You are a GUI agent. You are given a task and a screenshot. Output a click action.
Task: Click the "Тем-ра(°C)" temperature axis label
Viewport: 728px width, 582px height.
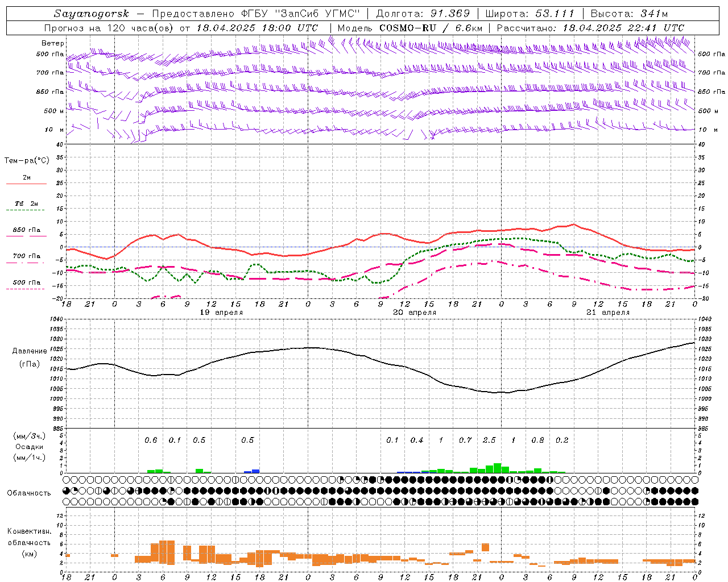[x=27, y=161]
